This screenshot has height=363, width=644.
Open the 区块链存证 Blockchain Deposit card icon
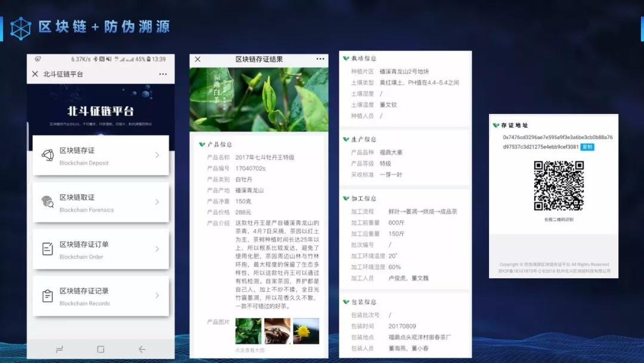[48, 155]
